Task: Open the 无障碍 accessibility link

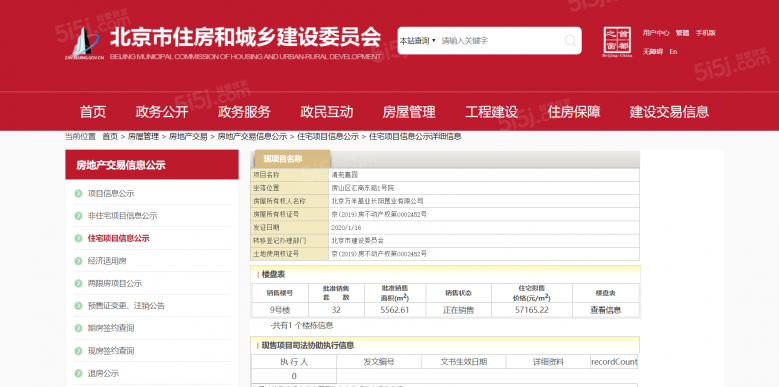Action: tap(653, 52)
